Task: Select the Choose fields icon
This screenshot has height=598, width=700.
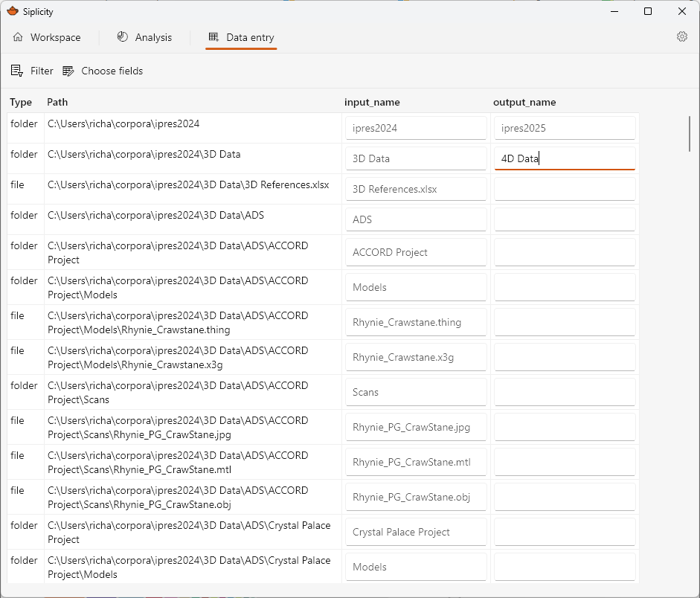Action: coord(68,71)
